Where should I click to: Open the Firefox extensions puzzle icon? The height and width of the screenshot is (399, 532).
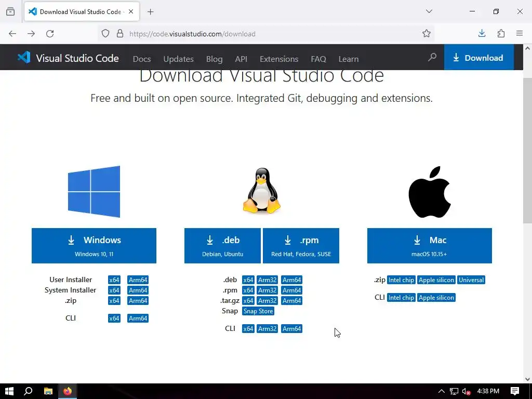pyautogui.click(x=501, y=33)
